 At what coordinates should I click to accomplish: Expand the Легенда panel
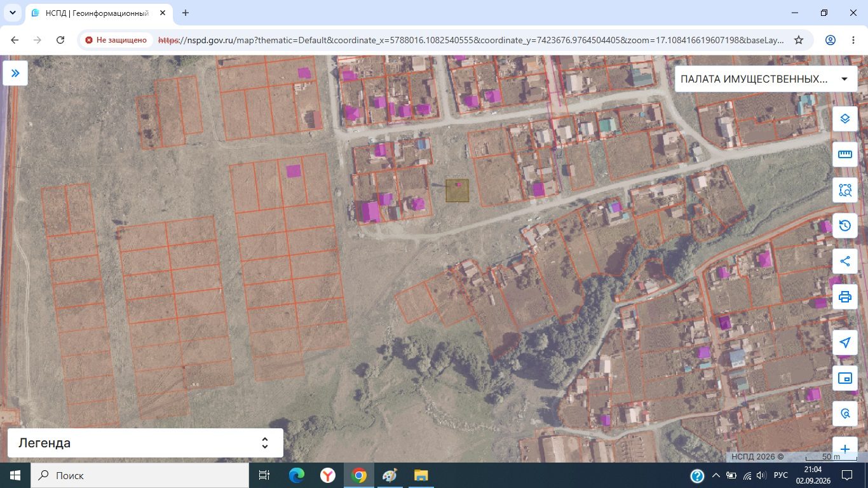[146, 443]
